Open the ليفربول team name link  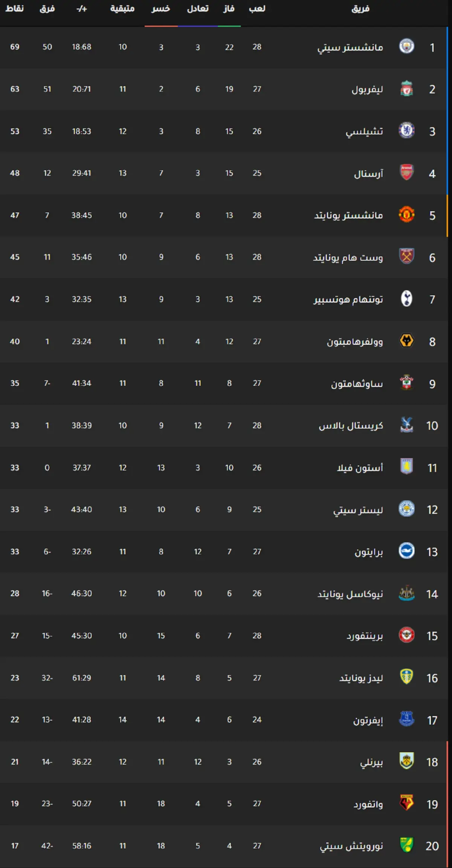(x=367, y=89)
